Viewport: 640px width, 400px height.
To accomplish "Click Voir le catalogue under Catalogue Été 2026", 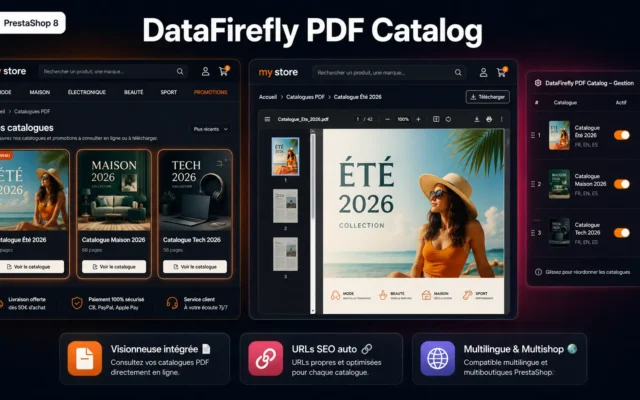I will (32, 267).
